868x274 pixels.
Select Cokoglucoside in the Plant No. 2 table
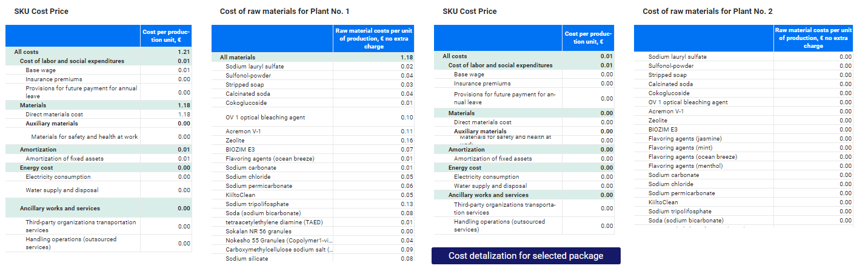[669, 93]
